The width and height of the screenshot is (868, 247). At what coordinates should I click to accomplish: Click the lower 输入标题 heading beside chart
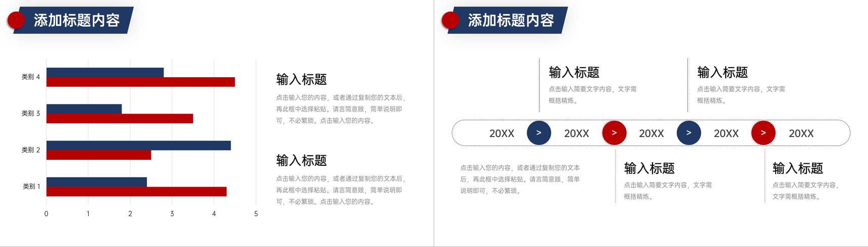click(x=301, y=161)
